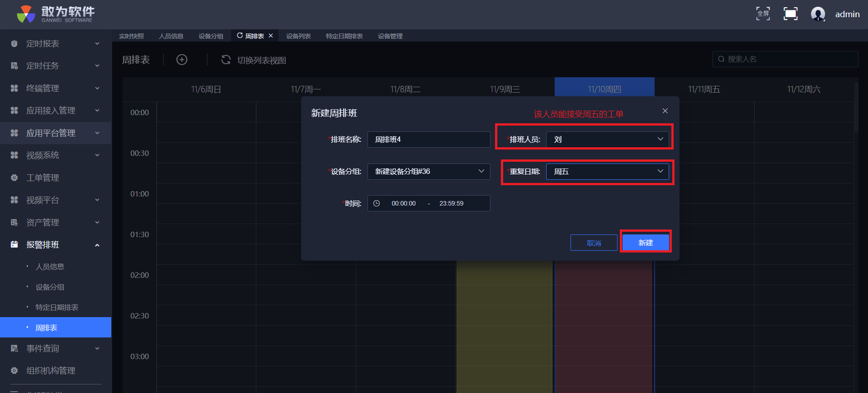
Task: Switch to the 实时快照 tab
Action: (132, 36)
